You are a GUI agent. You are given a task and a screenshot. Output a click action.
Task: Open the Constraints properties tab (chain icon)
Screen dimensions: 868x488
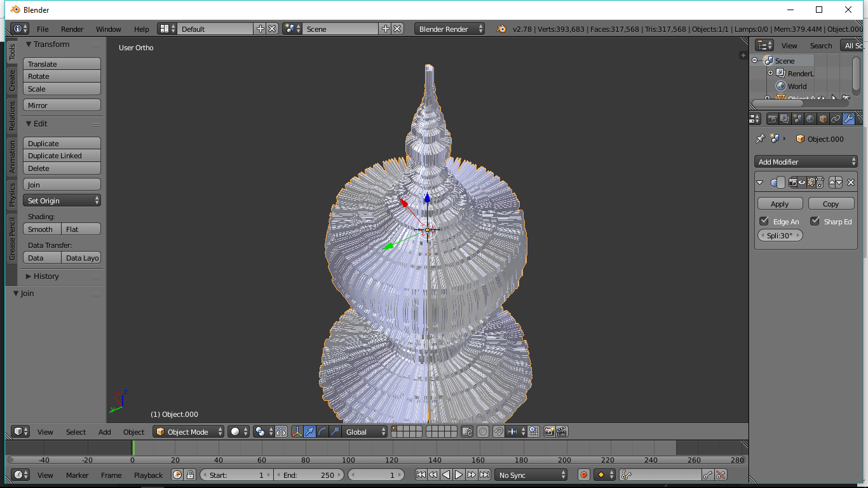[836, 119]
